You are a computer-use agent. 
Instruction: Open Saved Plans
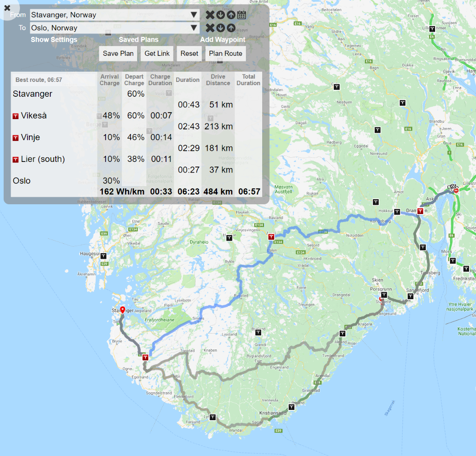[x=139, y=40]
